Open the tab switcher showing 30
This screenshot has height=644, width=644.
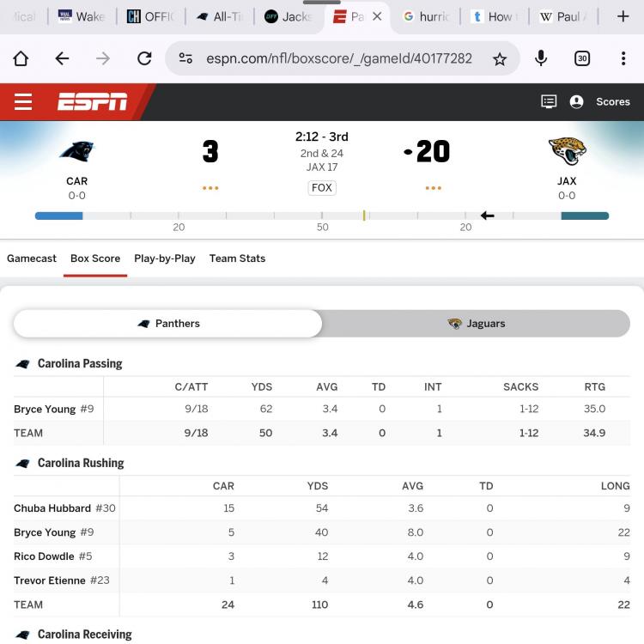click(582, 58)
